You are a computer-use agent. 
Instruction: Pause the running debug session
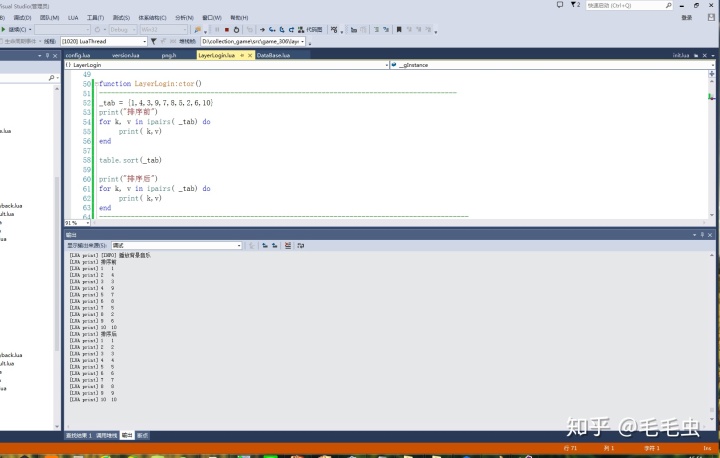coord(217,29)
